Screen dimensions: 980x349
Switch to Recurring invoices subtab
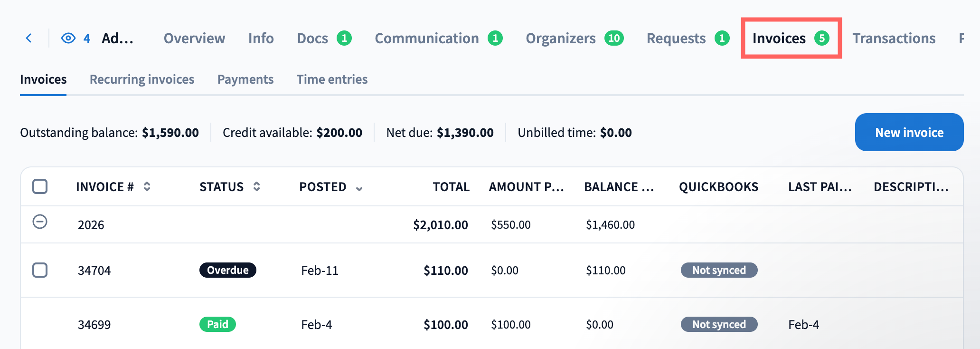[x=142, y=79]
